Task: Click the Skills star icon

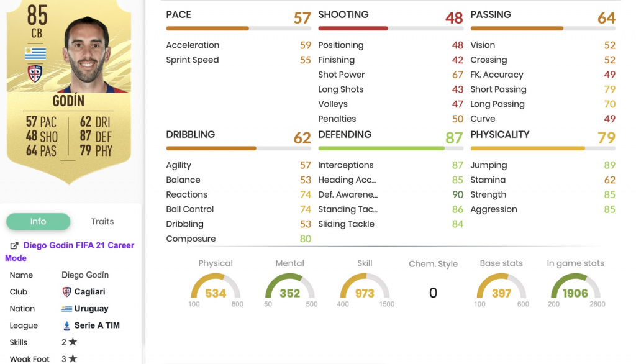Action: click(x=73, y=342)
